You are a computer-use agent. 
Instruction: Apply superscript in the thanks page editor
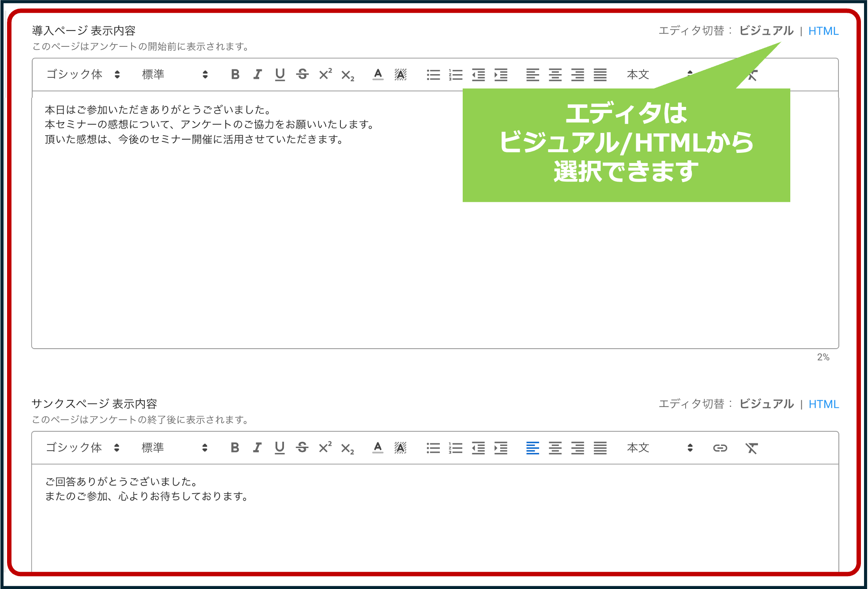point(325,447)
